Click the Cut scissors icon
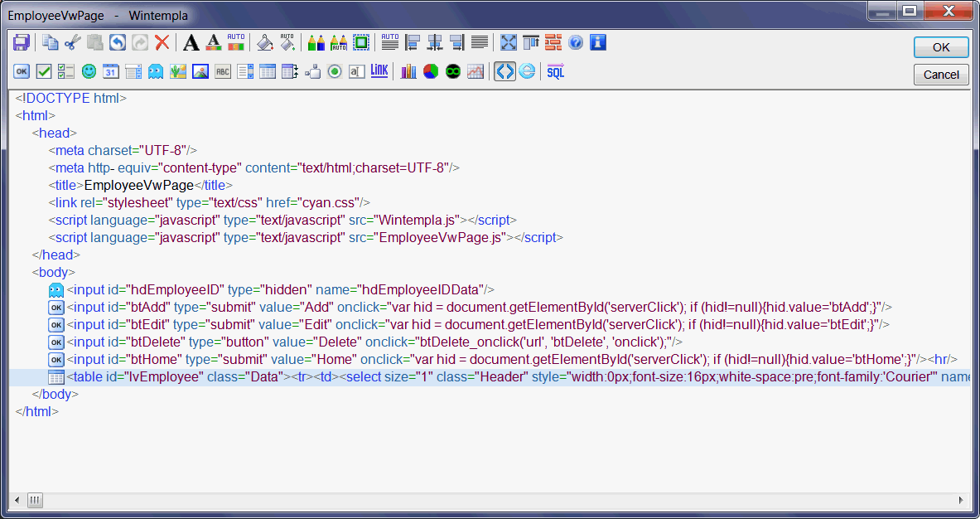 tap(73, 42)
